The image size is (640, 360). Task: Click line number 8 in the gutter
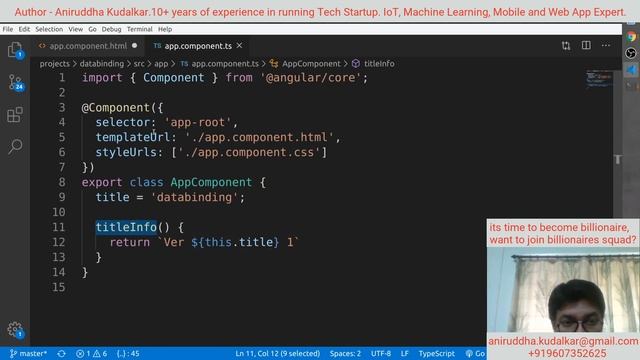coord(62,182)
